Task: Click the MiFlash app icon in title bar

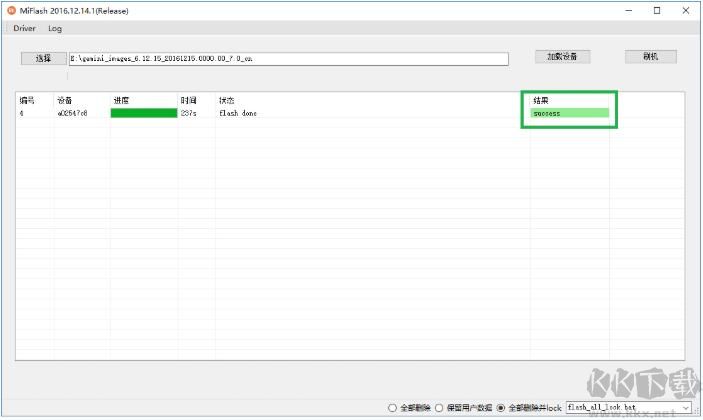Action: 12,10
